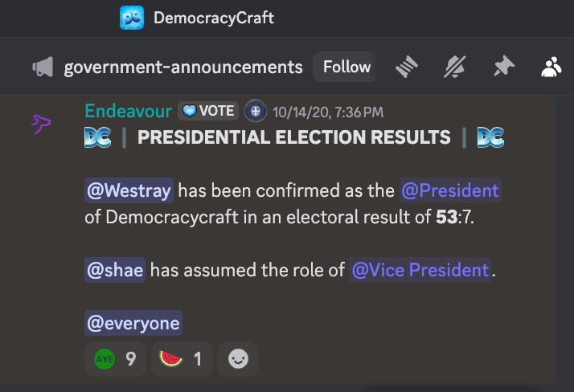The width and height of the screenshot is (574, 392).
Task: Toggle the AYE reaction with 9 votes
Action: point(115,359)
